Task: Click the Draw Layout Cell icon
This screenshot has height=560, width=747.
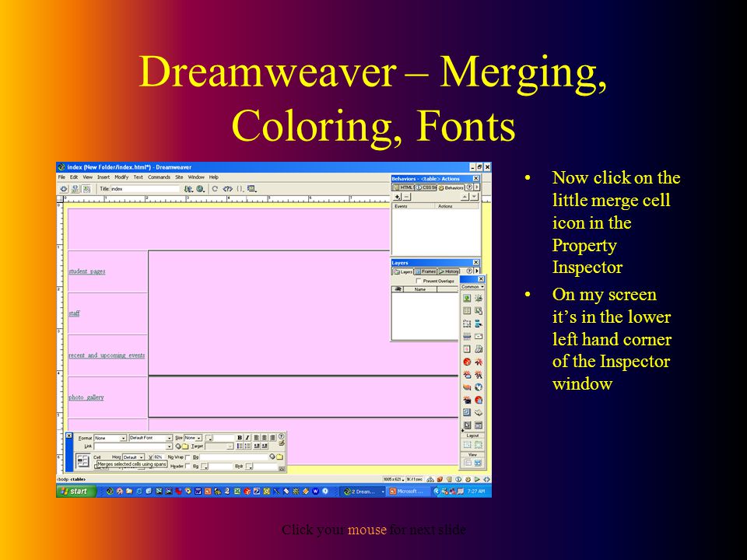Action: click(467, 445)
